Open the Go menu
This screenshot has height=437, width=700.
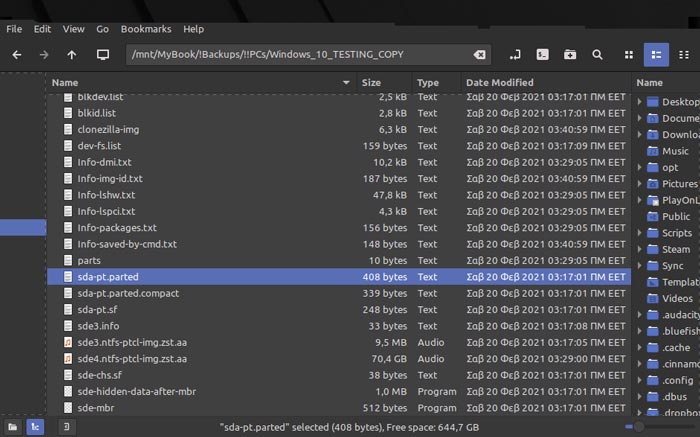pyautogui.click(x=103, y=29)
